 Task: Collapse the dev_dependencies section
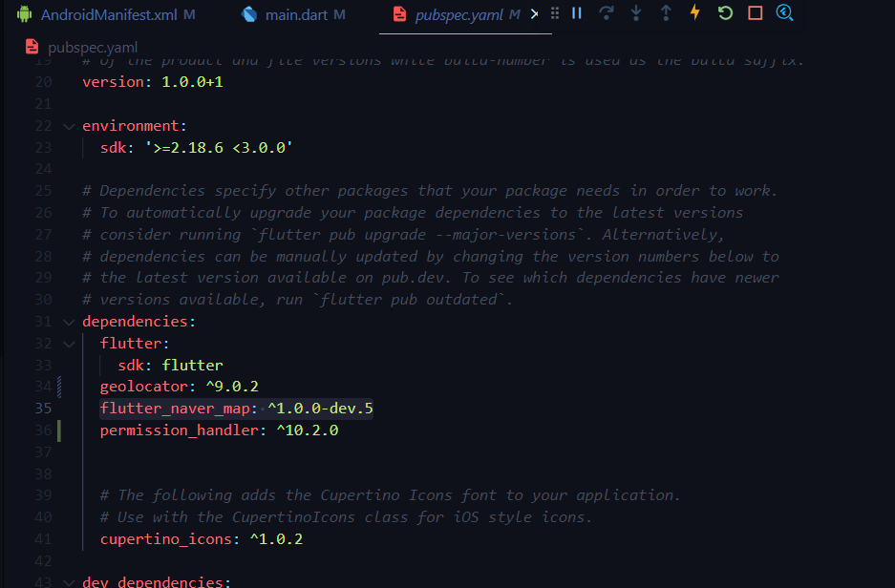69,582
